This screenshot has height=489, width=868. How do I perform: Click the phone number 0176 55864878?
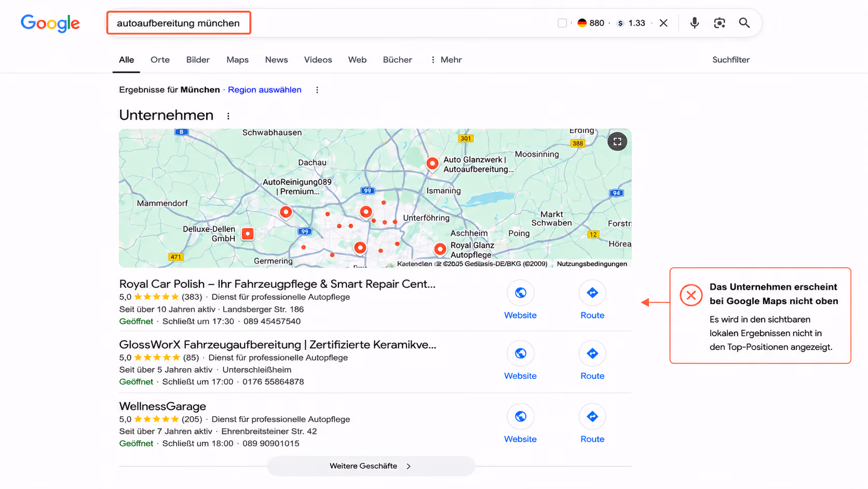click(x=273, y=381)
